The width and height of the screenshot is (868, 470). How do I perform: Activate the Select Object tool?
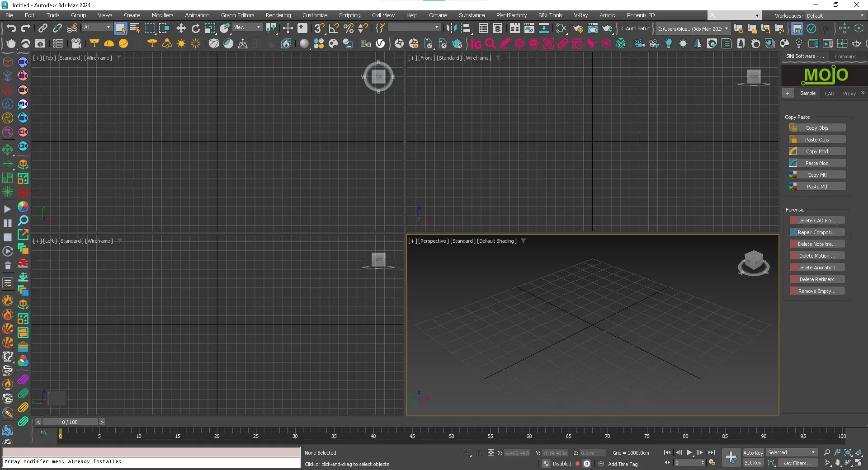pos(120,28)
